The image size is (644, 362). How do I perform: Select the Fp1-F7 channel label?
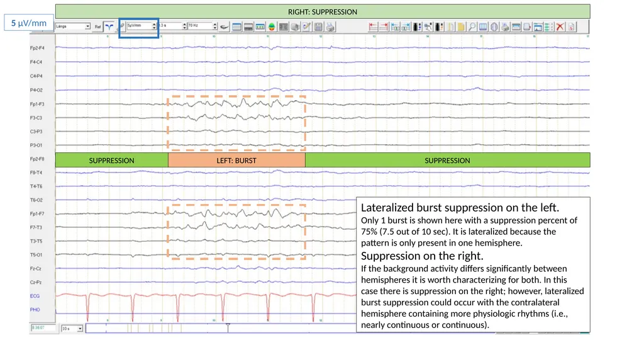point(37,214)
